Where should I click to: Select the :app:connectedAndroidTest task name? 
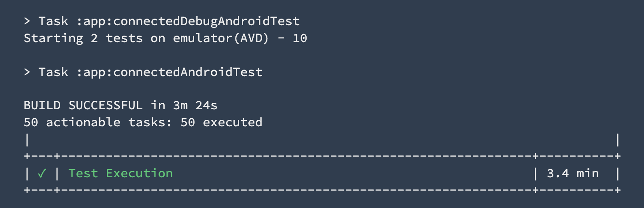tap(169, 72)
